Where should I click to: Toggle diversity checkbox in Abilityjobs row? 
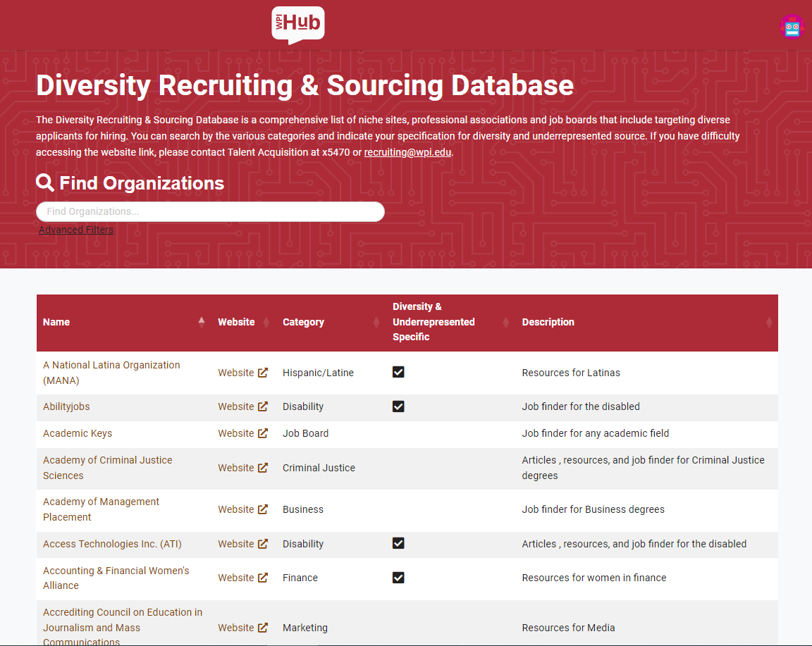coord(398,406)
